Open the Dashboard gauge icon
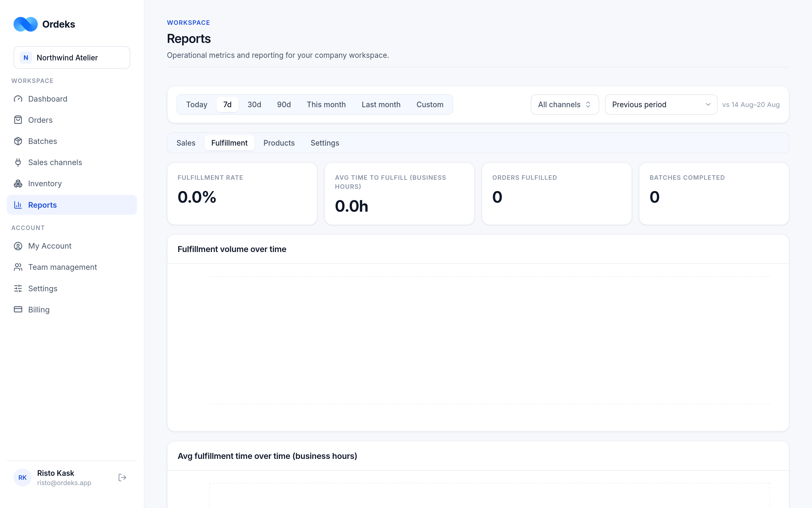812x508 pixels. pyautogui.click(x=18, y=99)
